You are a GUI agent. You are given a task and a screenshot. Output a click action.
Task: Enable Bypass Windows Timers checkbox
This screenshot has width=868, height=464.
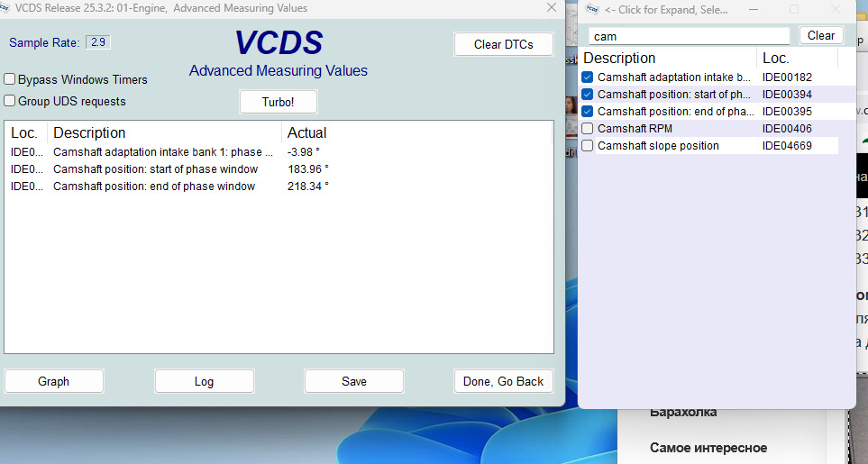point(11,79)
